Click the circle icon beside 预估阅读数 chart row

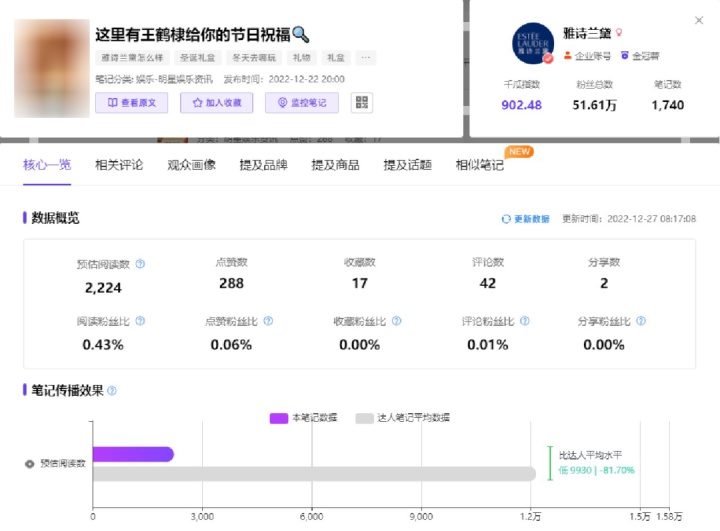coord(30,464)
